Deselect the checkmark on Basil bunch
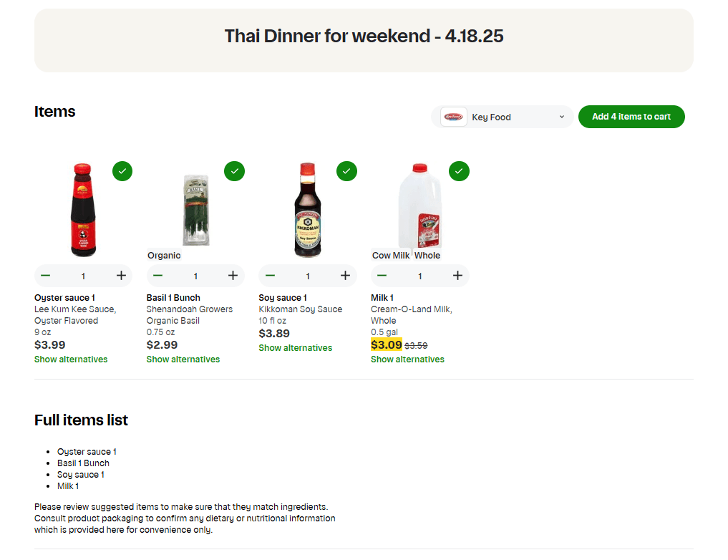Viewport: 728px width, 560px height. 234,171
